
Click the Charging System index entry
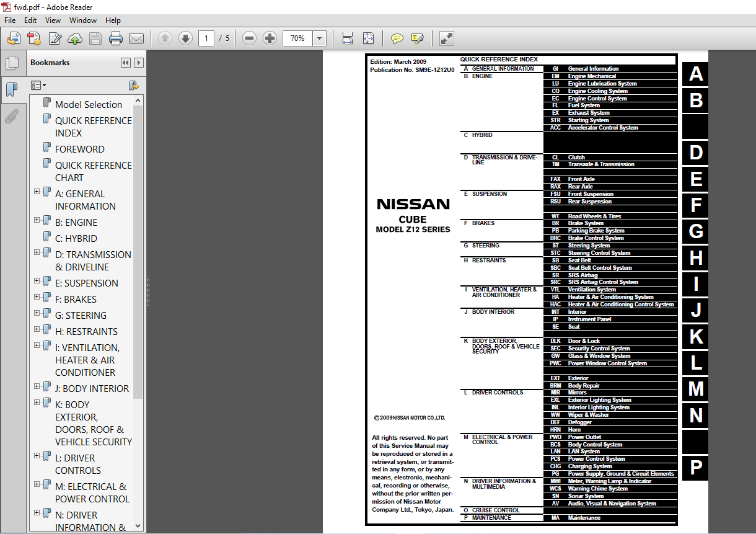(x=590, y=466)
